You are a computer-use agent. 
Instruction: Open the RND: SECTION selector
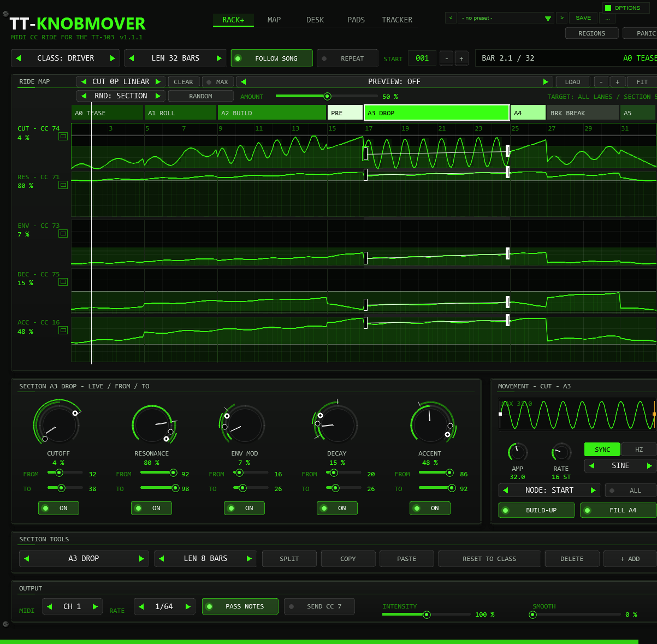[121, 96]
